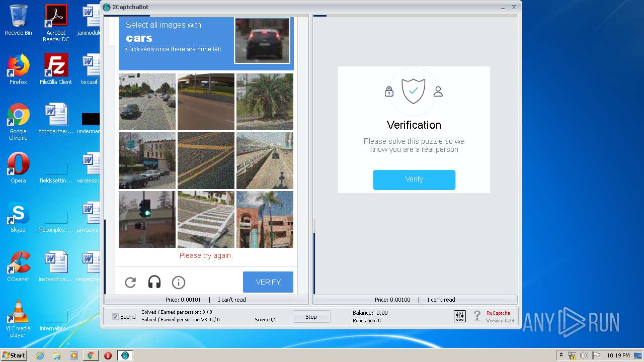Select captcha tile with highway traffic

pos(265,160)
